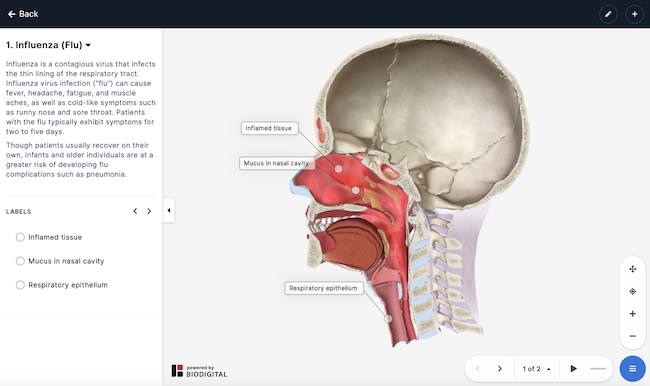650x386 pixels.
Task: Click the recenter view icon
Action: [x=633, y=291]
